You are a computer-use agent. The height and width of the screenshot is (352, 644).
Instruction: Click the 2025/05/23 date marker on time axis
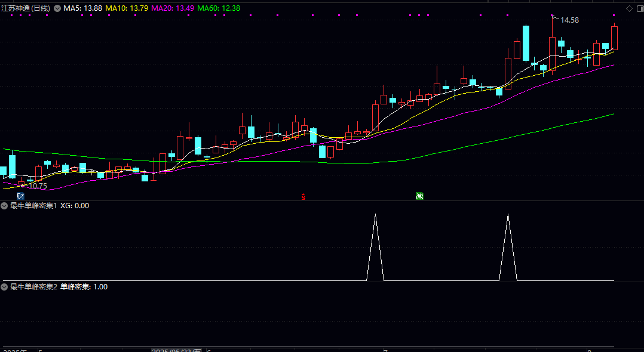(177, 350)
